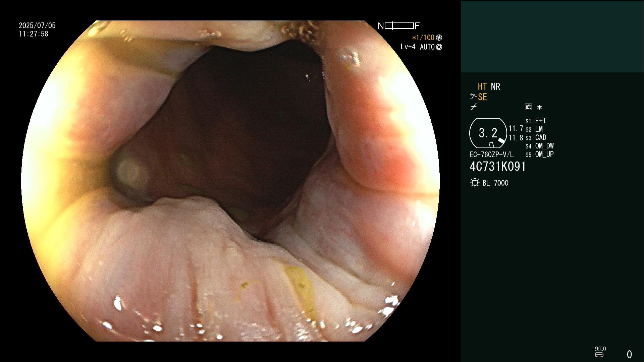Select the S2: LM switch assignment

pos(534,129)
